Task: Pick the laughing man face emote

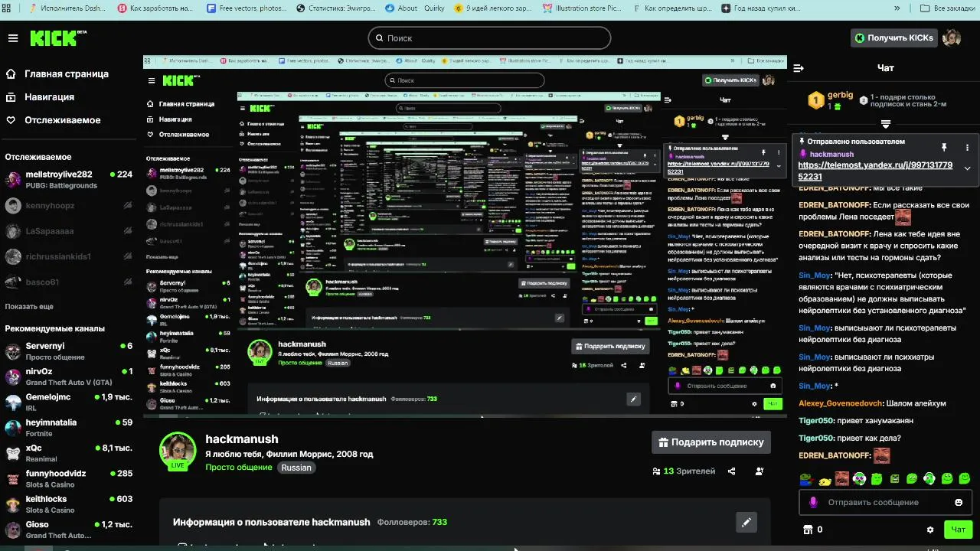Action: 841,479
